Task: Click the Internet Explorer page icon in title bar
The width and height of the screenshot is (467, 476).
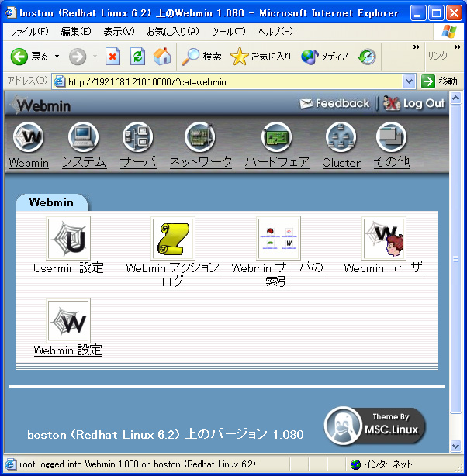Action: coord(10,12)
